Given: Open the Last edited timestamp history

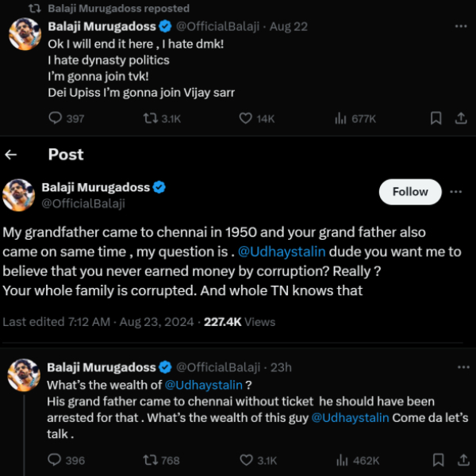Looking at the screenshot, I should (x=99, y=321).
